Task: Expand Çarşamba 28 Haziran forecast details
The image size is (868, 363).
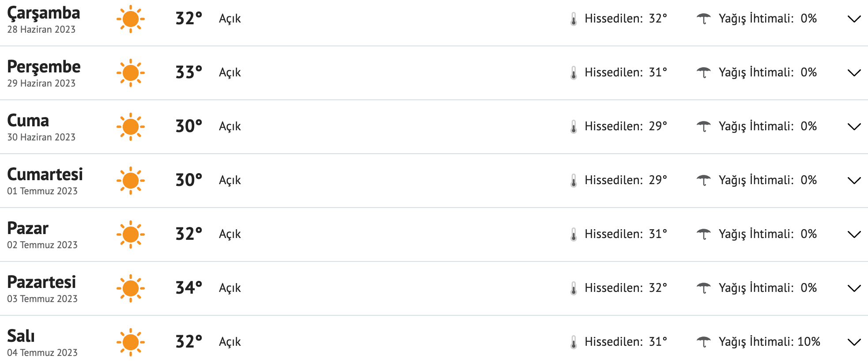Action: click(854, 19)
